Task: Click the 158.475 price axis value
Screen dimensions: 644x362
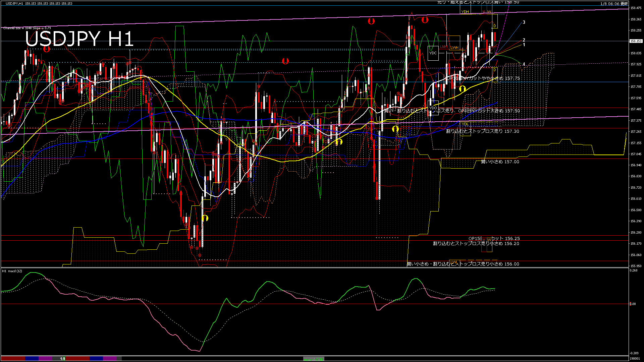Action: [636, 8]
